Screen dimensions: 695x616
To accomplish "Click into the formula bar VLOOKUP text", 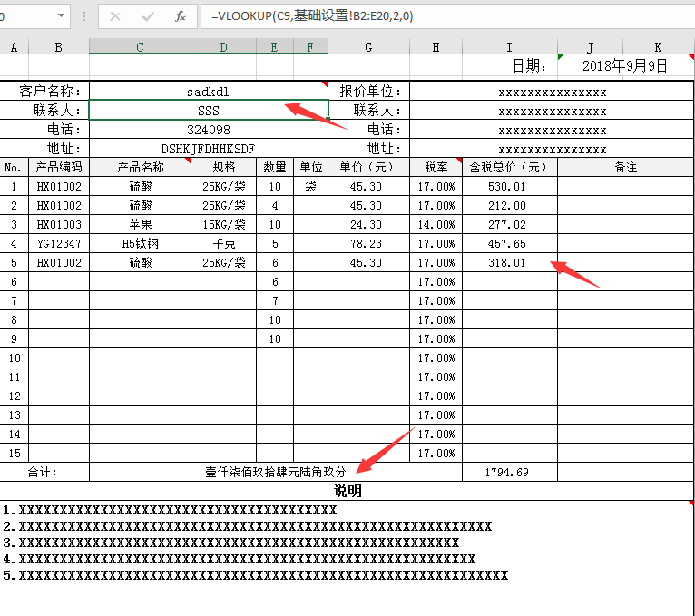I will 312,16.
